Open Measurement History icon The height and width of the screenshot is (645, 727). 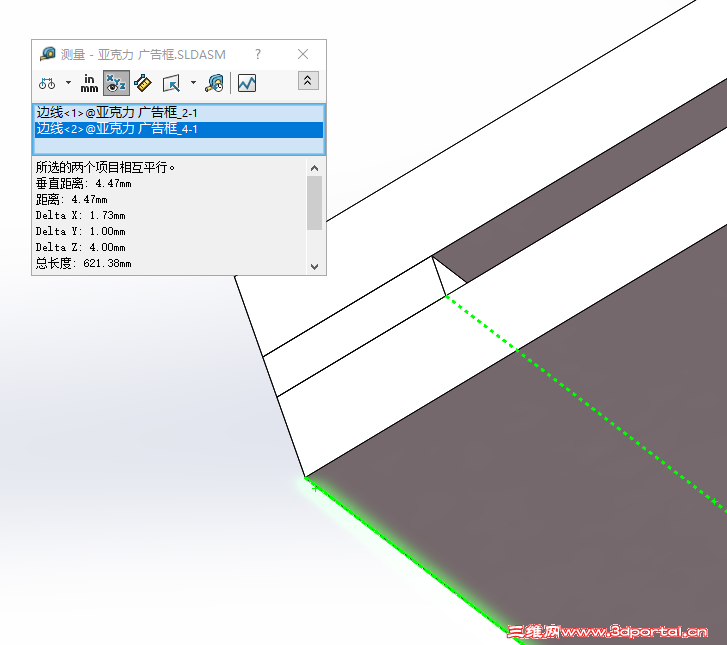coord(215,83)
